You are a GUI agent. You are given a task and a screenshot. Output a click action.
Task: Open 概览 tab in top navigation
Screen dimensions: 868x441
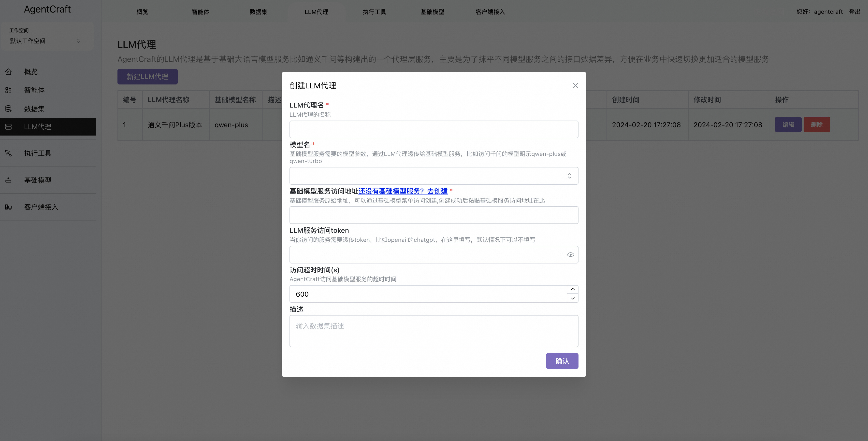(142, 12)
